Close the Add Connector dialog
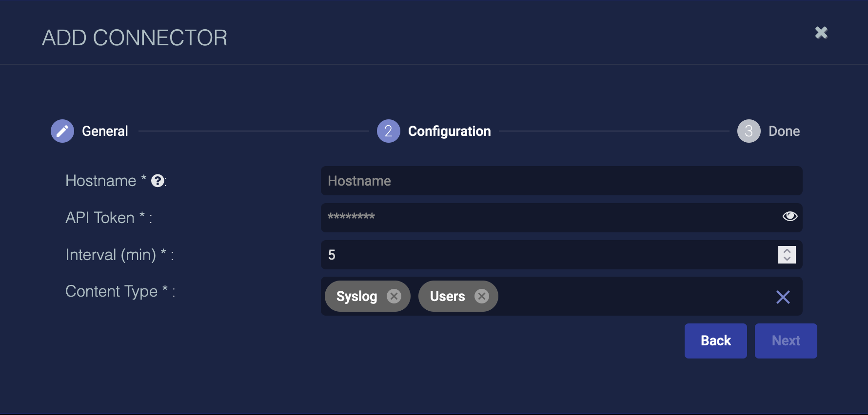 [x=821, y=33]
